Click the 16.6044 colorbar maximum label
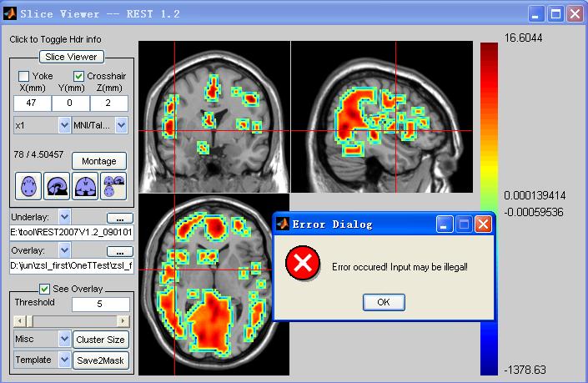Image resolution: width=588 pixels, height=383 pixels. (523, 38)
